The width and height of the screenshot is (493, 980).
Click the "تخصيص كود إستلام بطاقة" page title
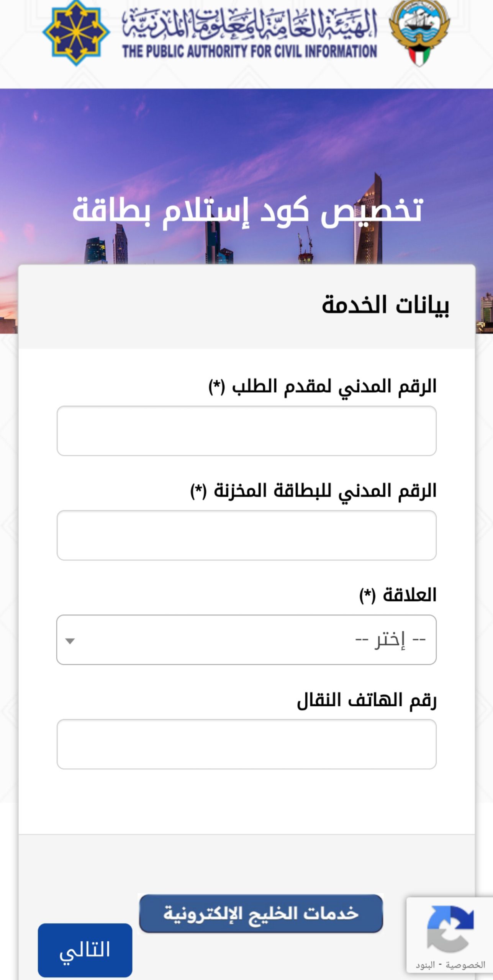(x=247, y=211)
